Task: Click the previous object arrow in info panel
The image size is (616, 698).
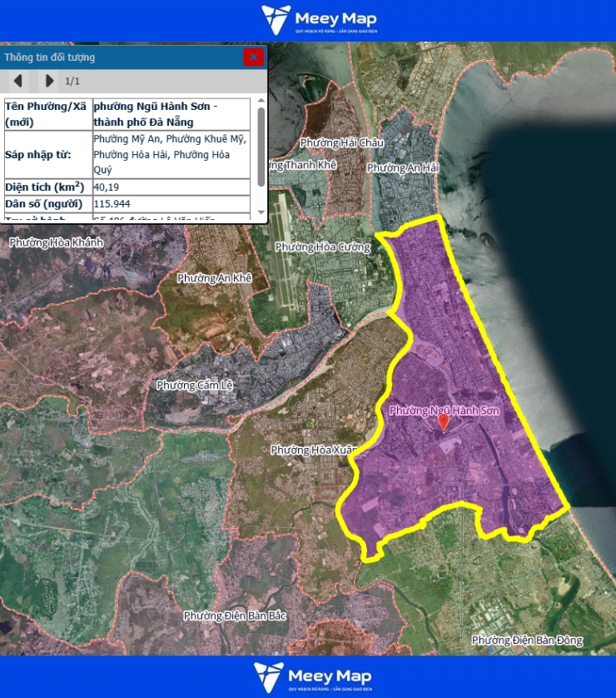Action: pyautogui.click(x=18, y=81)
